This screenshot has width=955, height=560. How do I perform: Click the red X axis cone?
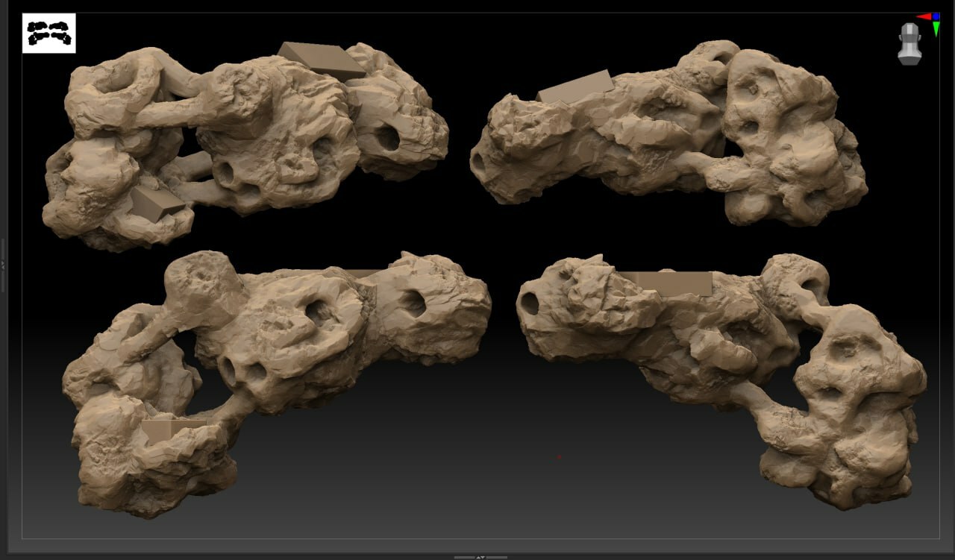pos(924,16)
